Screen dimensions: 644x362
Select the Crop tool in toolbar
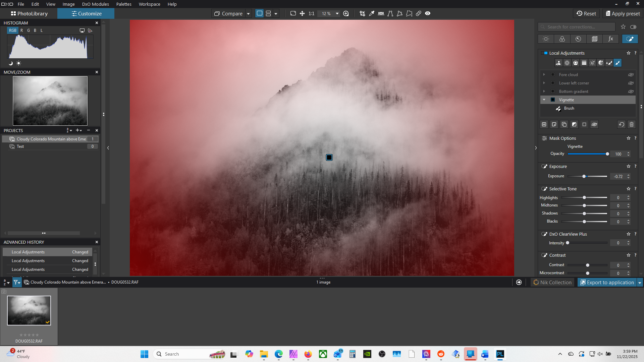point(362,13)
